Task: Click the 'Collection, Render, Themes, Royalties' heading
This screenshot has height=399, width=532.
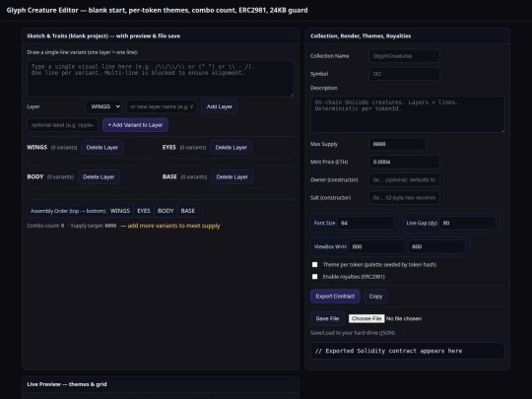Action: [x=361, y=36]
